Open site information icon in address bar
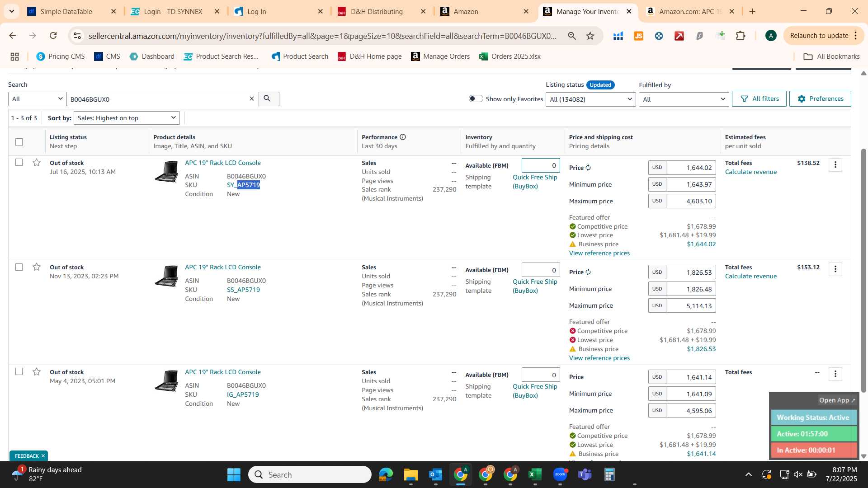 77,36
